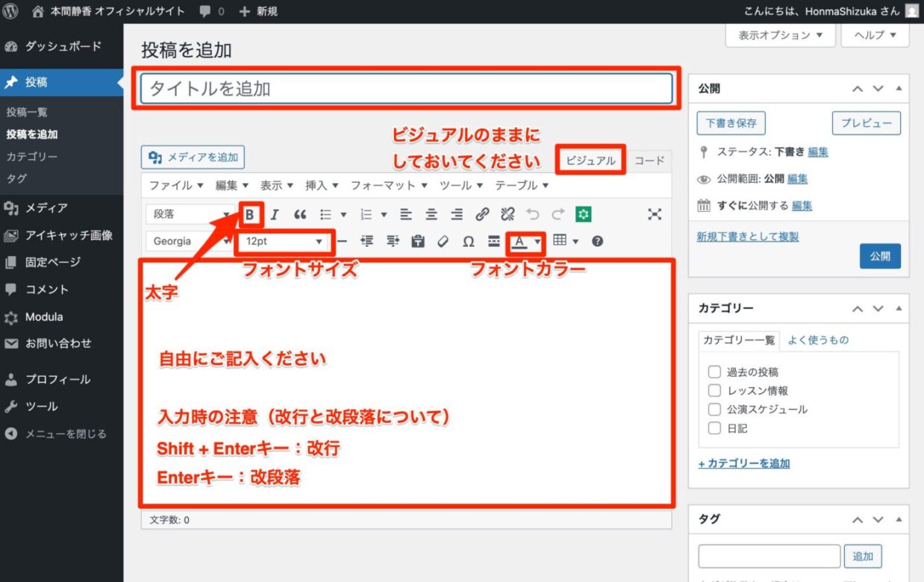Open the editor keyboard shortcuts help icon
Viewport: 924px width, 582px height.
point(597,242)
